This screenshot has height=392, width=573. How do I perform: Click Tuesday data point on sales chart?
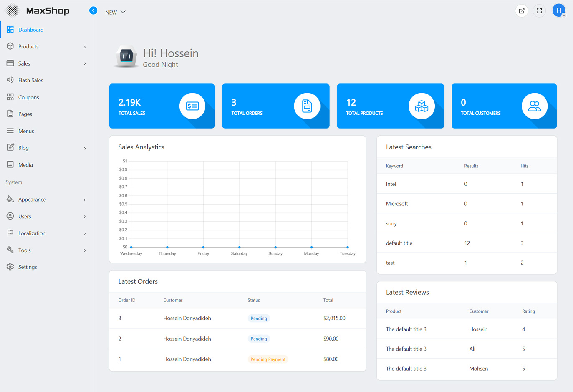348,247
